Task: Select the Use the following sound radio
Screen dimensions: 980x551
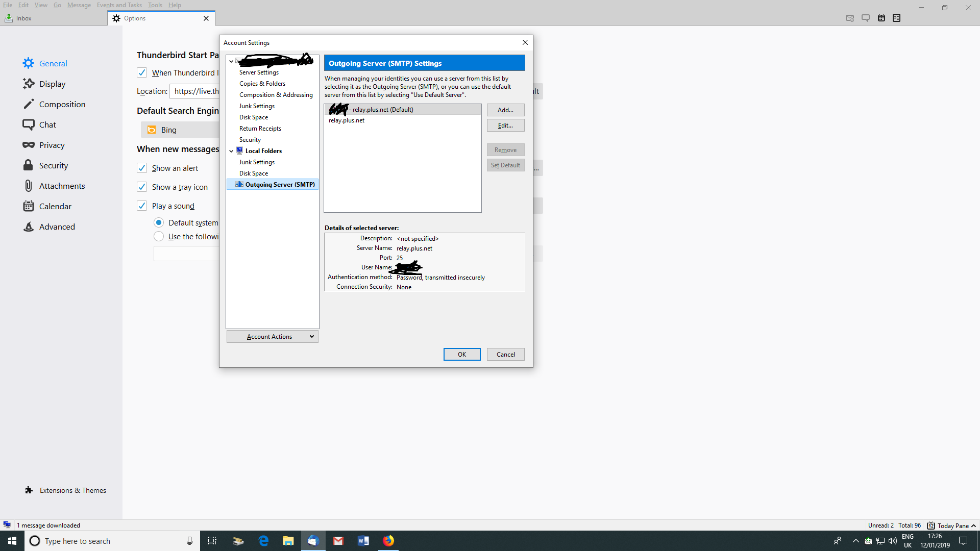Action: coord(159,236)
